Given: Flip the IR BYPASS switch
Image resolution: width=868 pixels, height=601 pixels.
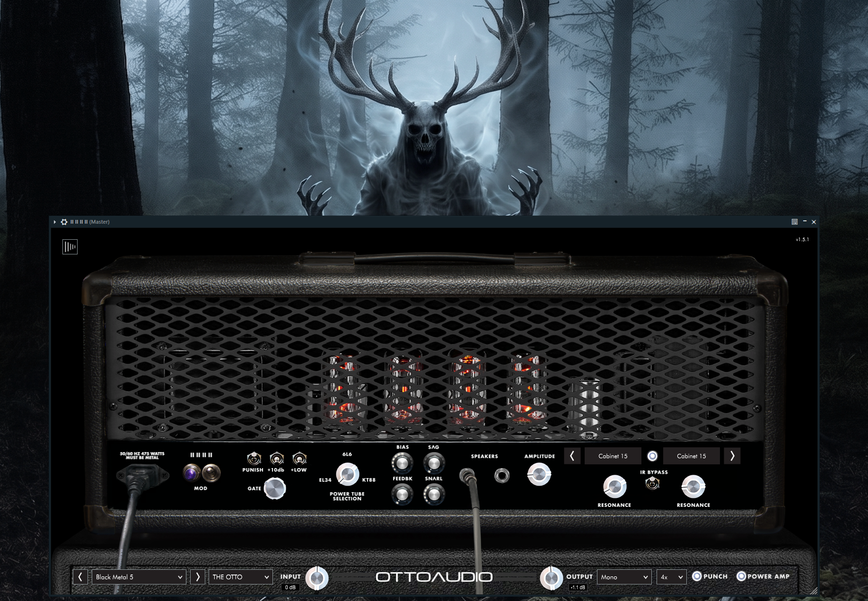Looking at the screenshot, I should 653,483.
